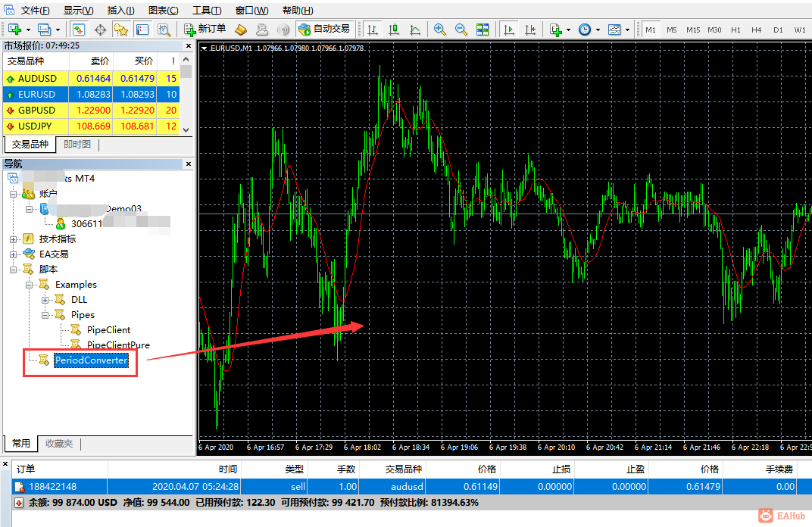Toggle the 自动交易 auto trading button
This screenshot has width=812, height=527.
click(x=324, y=29)
